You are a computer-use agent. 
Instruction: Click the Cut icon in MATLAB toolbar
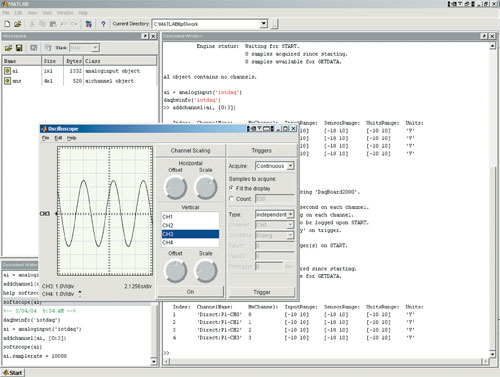click(32, 24)
